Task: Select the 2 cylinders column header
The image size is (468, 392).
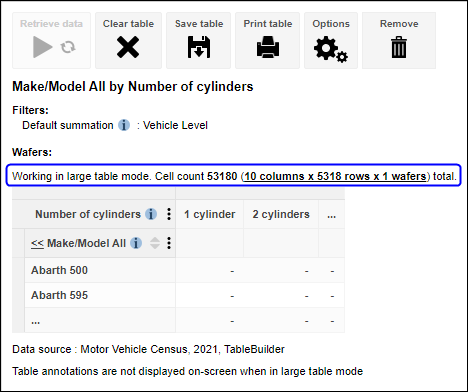Action: coord(281,214)
